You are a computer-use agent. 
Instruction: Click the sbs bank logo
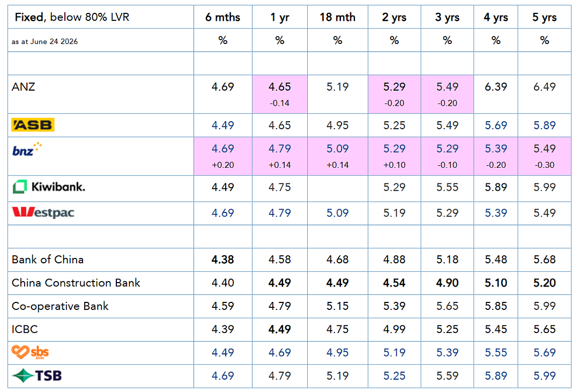(x=30, y=352)
